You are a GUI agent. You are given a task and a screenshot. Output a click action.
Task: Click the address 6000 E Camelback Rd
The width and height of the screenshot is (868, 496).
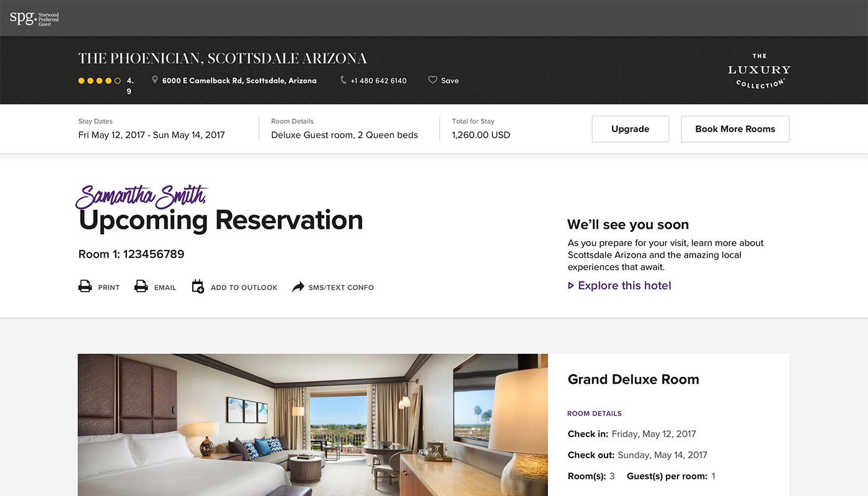[x=239, y=81]
